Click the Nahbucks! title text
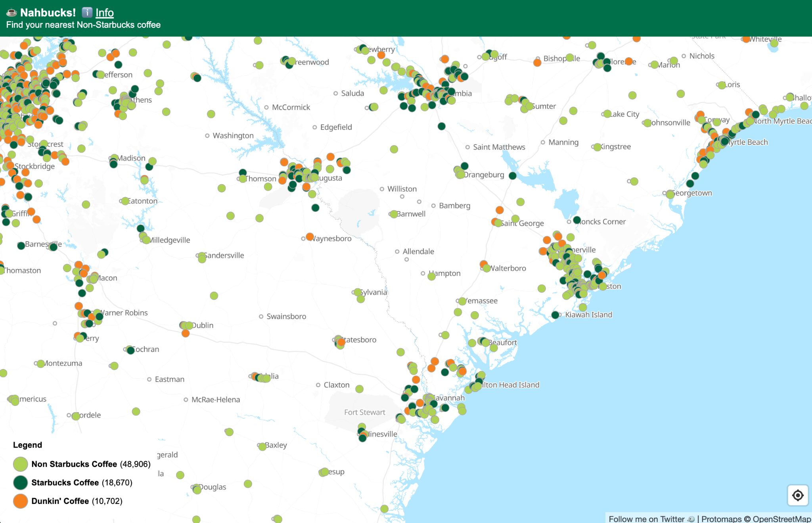812x523 pixels. tap(48, 13)
